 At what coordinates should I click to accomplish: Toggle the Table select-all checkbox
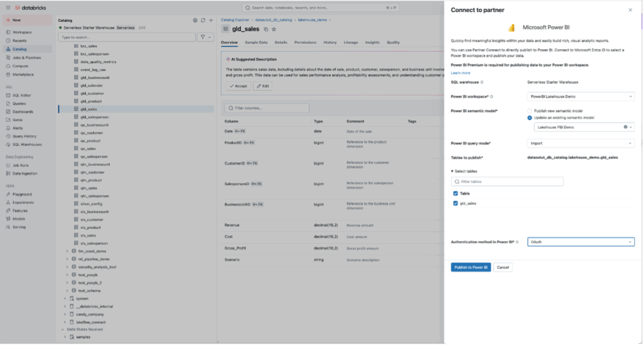point(455,194)
